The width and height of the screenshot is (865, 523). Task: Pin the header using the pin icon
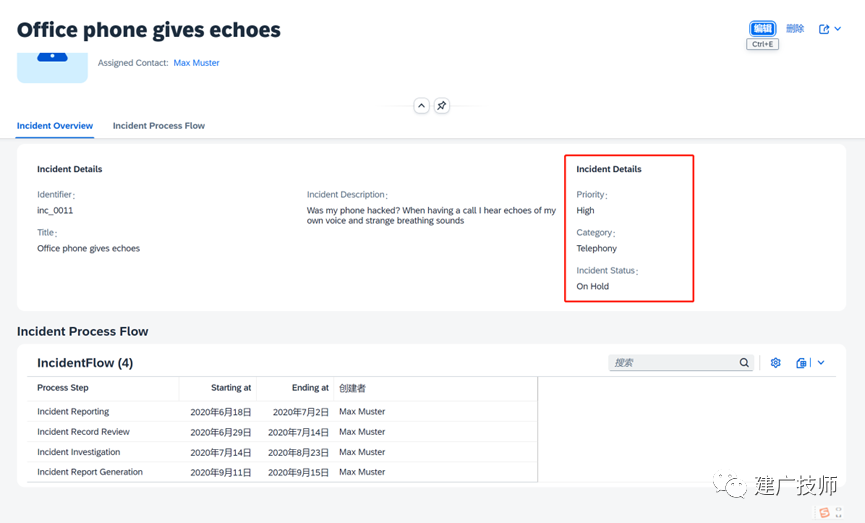pyautogui.click(x=441, y=105)
